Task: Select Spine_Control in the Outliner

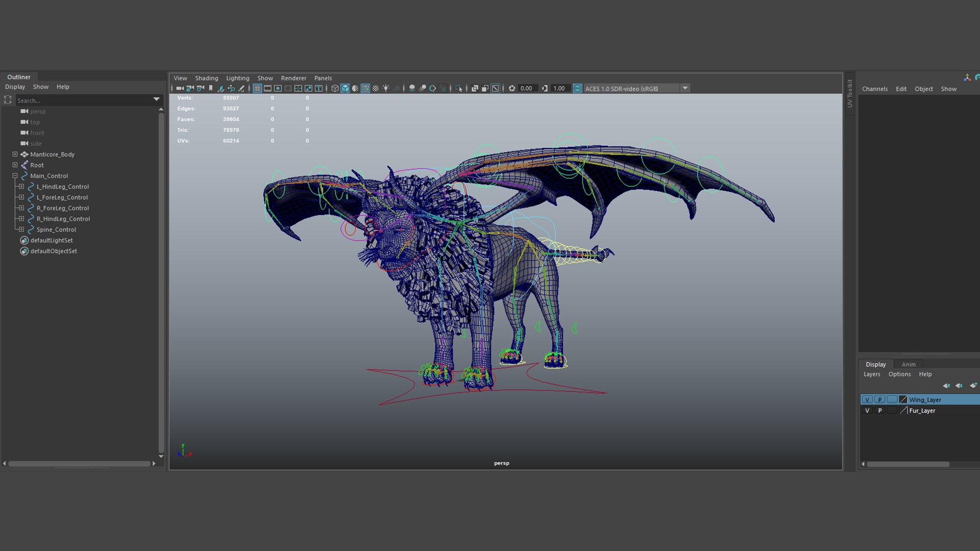Action: (x=56, y=230)
